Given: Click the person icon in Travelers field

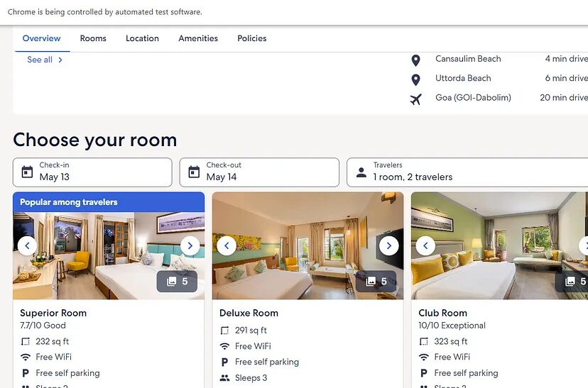Looking at the screenshot, I should coord(361,172).
